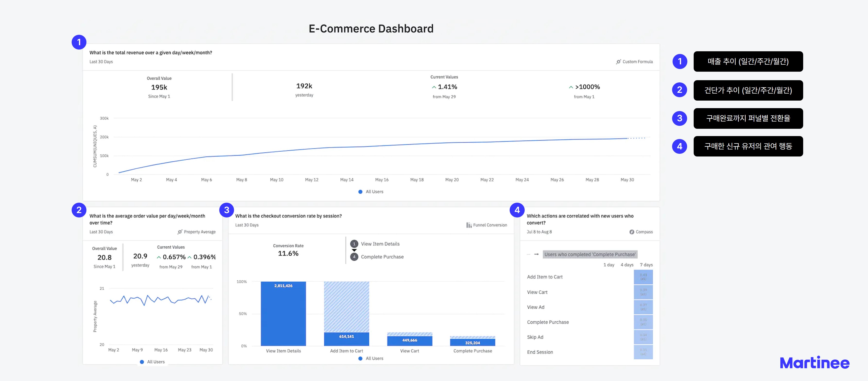Click the 구매완료까지 퍼널별 전환율 button
Viewport: 868px width, 381px height.
(748, 118)
